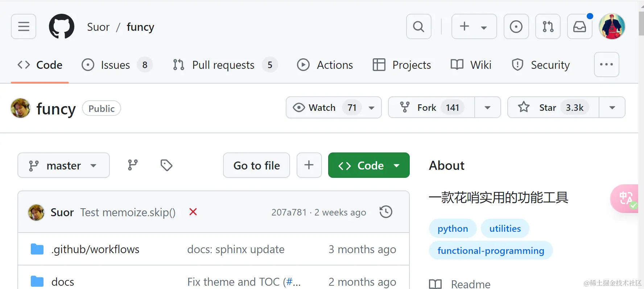Viewport: 644px width, 289px height.
Task: Switch to the Issues tab
Action: (x=117, y=65)
